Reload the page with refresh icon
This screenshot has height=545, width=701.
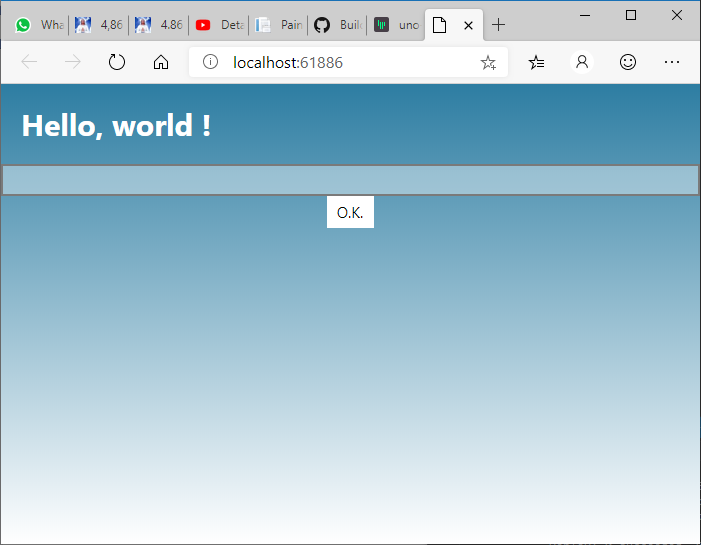(x=117, y=62)
